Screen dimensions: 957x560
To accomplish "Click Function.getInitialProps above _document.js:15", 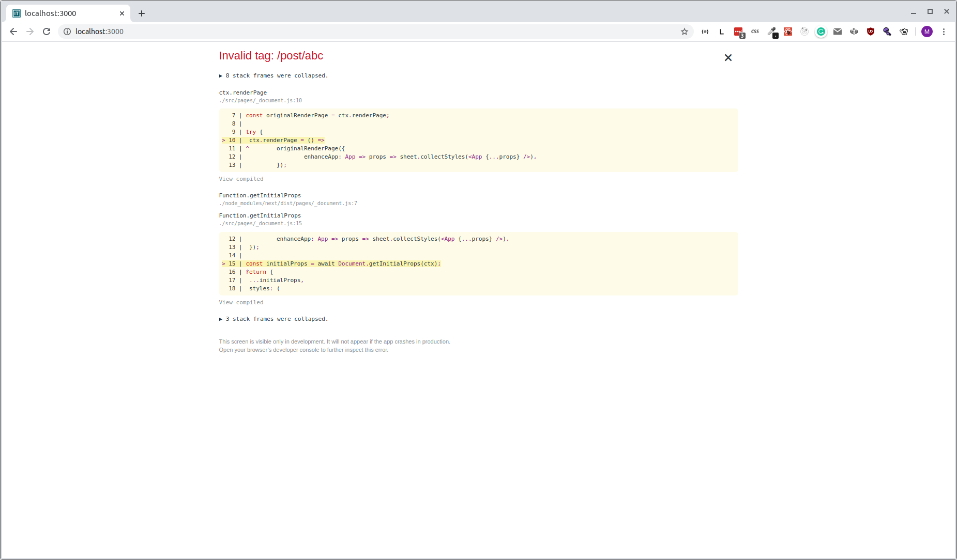I will pyautogui.click(x=260, y=216).
